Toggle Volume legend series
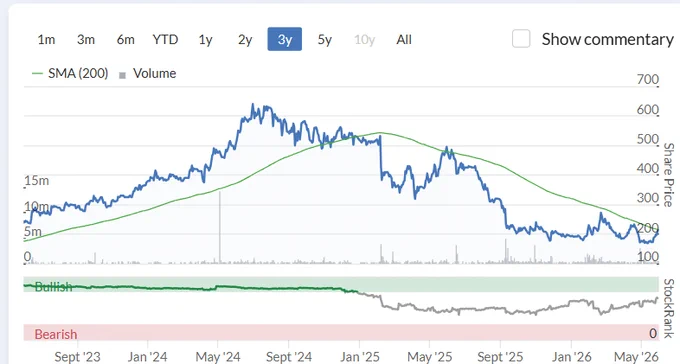The image size is (680, 364). pos(147,73)
